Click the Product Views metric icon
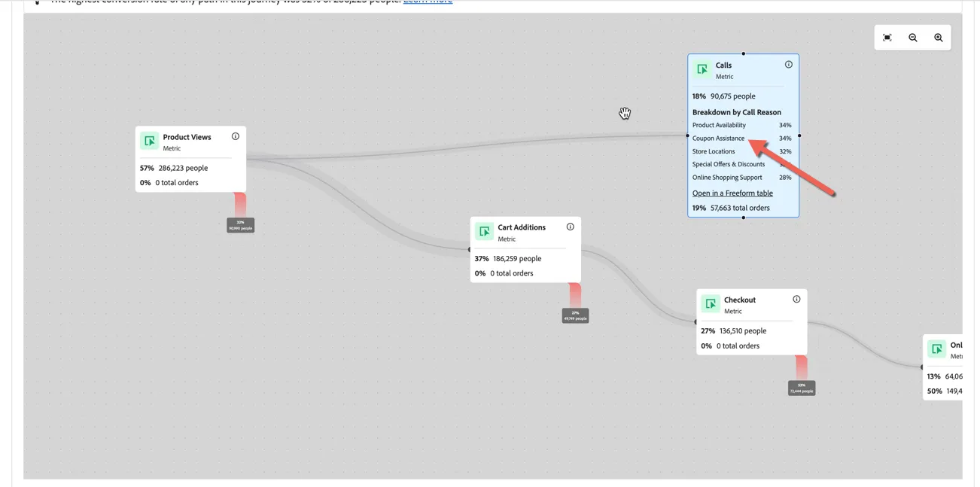Viewport: 980px width, 487px height. (149, 141)
